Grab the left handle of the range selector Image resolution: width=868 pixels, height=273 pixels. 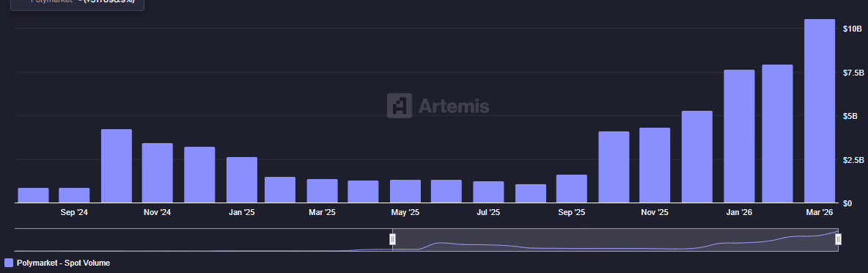(x=392, y=239)
